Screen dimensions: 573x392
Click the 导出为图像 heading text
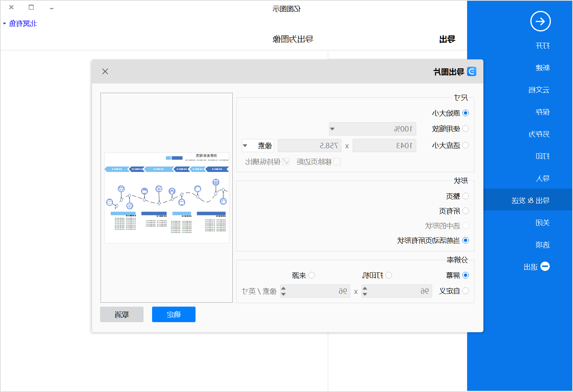coord(293,39)
